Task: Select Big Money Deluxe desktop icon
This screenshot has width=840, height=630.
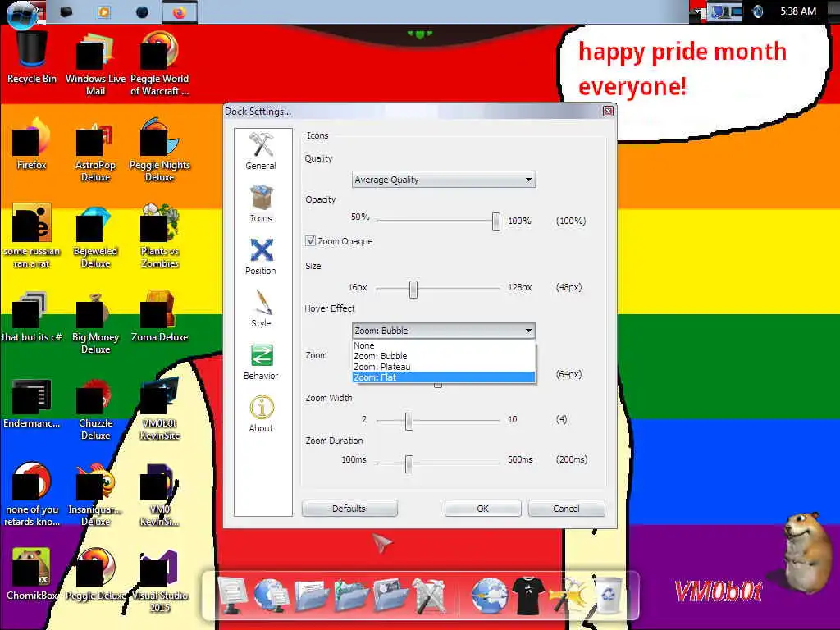Action: pyautogui.click(x=95, y=323)
